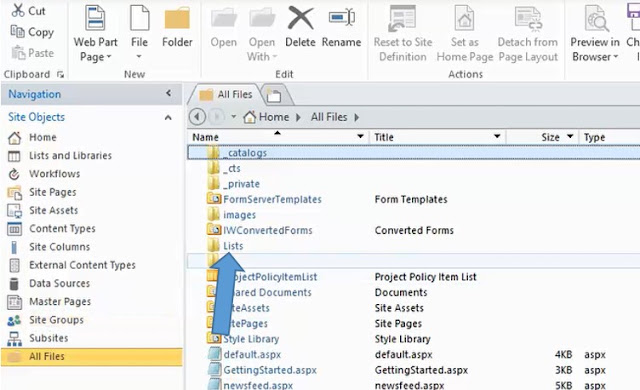Open the Style Library folder
Image resolution: width=640 pixels, height=390 pixels.
coord(251,339)
